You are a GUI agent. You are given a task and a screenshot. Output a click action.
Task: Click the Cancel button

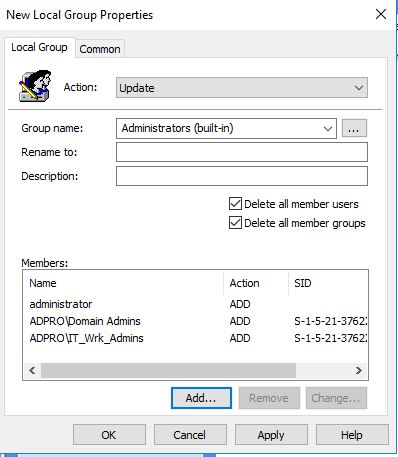tap(190, 435)
